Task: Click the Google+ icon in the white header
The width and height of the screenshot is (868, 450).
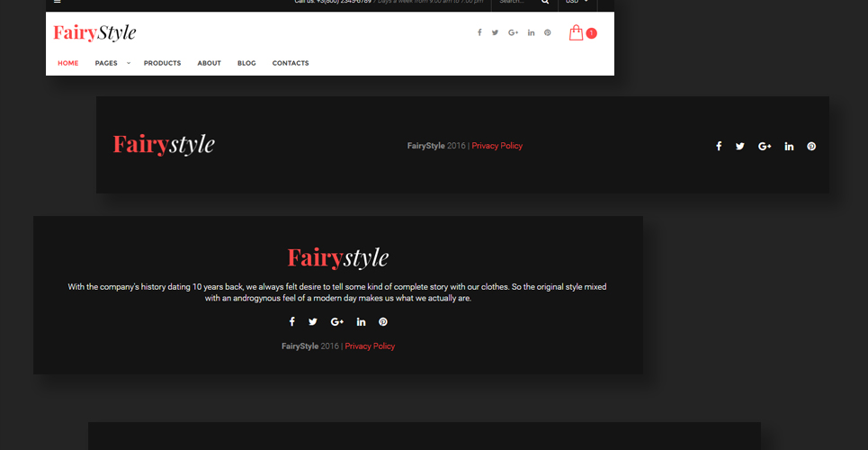Action: point(514,32)
